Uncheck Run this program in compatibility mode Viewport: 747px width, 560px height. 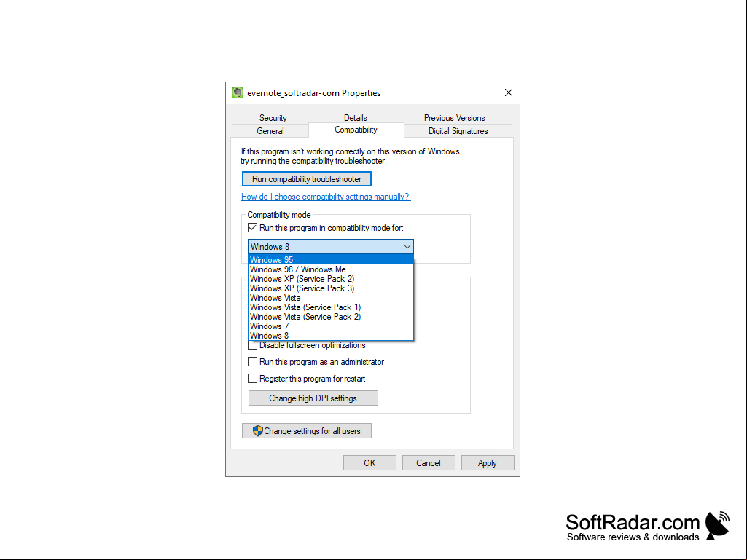pyautogui.click(x=252, y=228)
